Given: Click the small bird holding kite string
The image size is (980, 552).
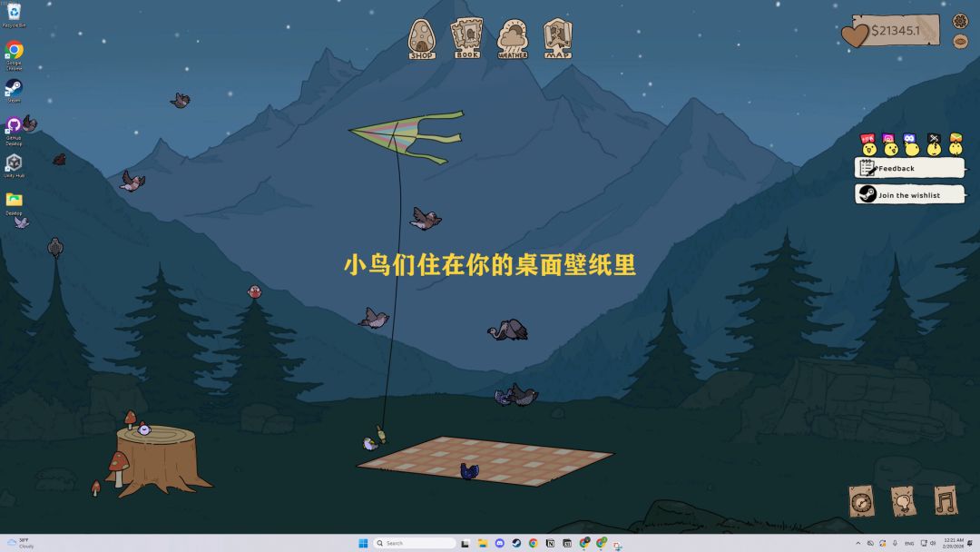Looking at the screenshot, I should [370, 444].
